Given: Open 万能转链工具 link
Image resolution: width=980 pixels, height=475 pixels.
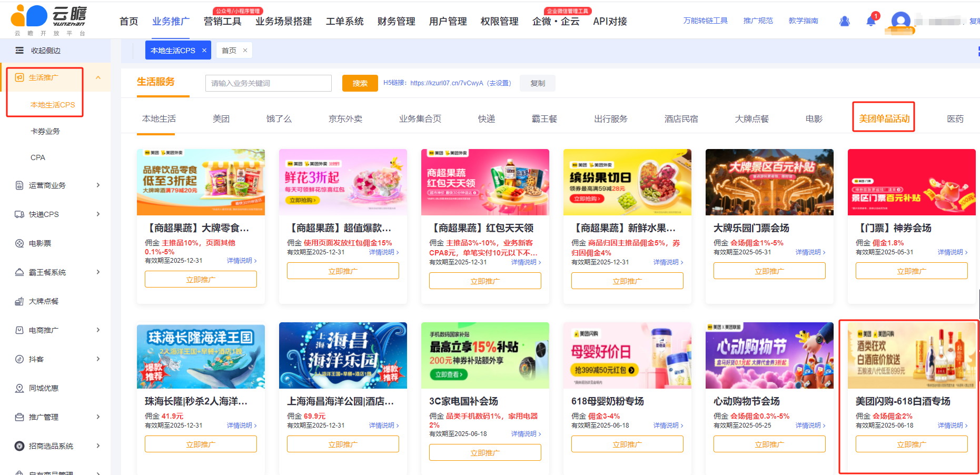Looking at the screenshot, I should (x=706, y=21).
